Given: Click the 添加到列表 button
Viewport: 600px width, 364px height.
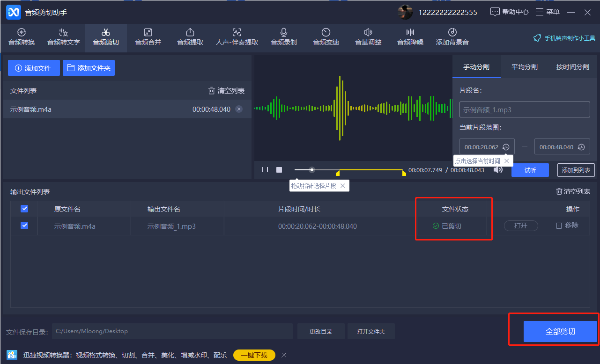Looking at the screenshot, I should coord(576,170).
